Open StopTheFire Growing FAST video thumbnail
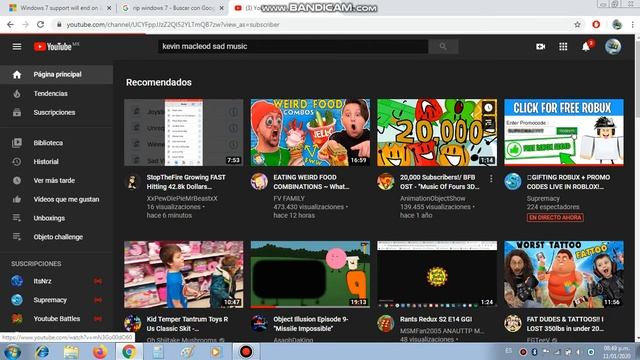 [184, 132]
